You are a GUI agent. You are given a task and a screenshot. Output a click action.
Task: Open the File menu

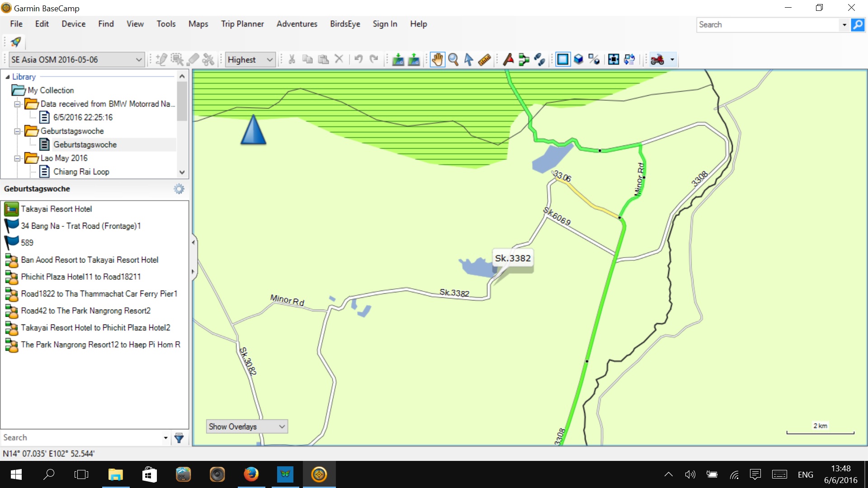click(16, 24)
